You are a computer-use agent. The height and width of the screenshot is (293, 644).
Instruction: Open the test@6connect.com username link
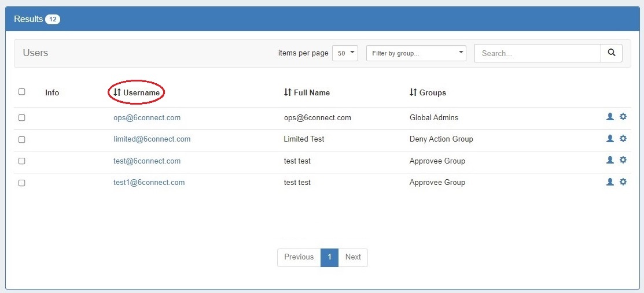click(147, 161)
